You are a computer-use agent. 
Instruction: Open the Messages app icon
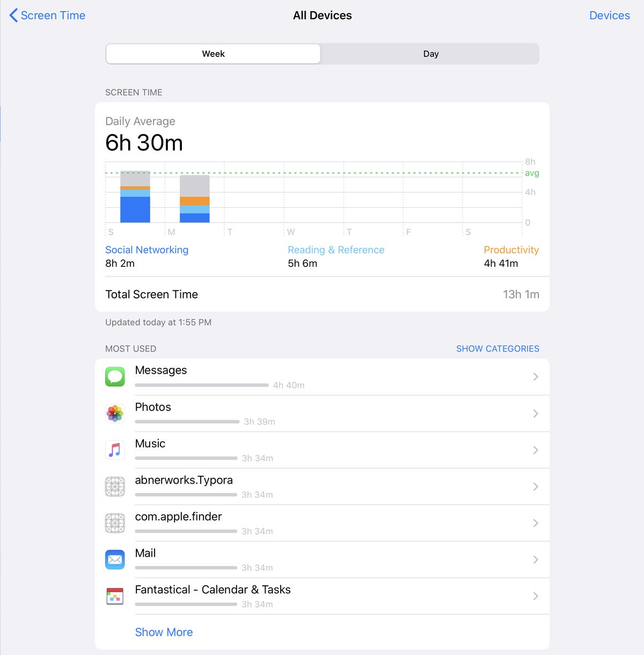click(x=115, y=376)
